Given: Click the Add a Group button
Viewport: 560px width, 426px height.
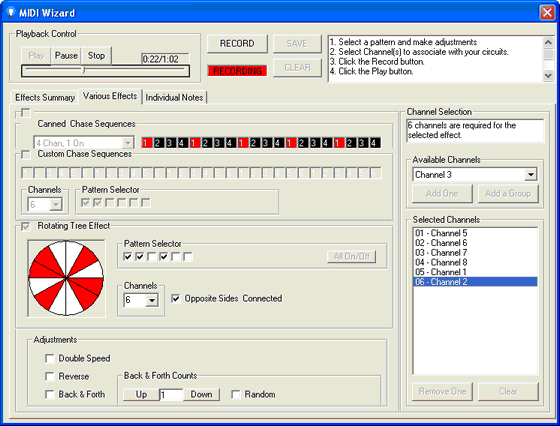Looking at the screenshot, I should point(508,194).
